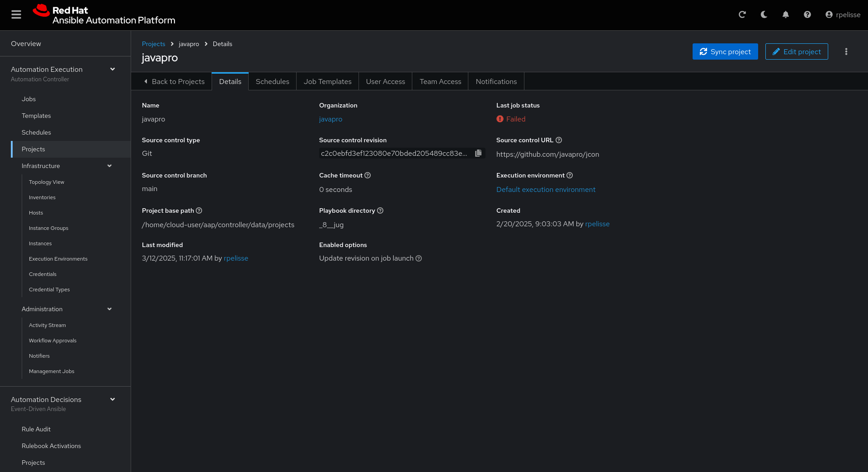Copy the source control revision hash

click(478, 153)
